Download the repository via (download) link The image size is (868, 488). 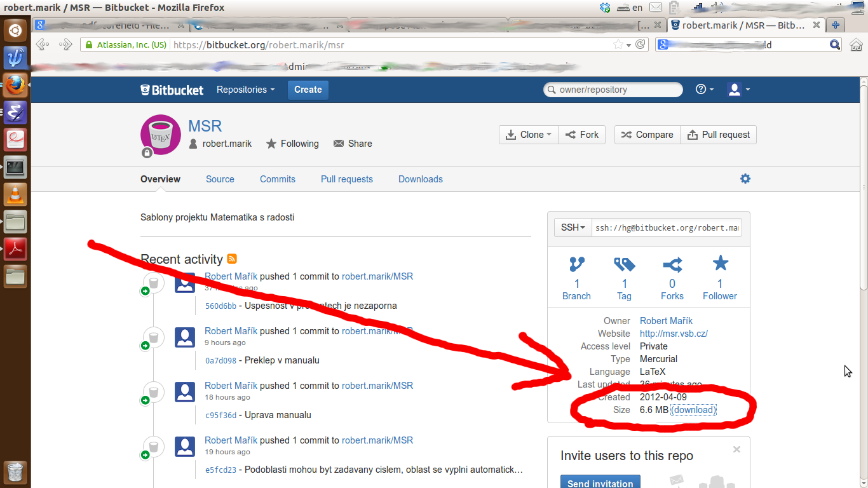click(694, 410)
